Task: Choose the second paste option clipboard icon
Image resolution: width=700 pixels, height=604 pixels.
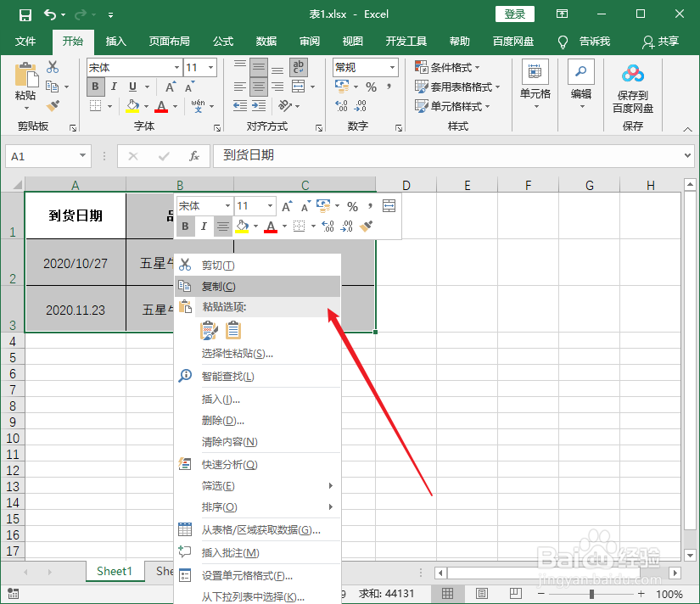Action: [233, 330]
